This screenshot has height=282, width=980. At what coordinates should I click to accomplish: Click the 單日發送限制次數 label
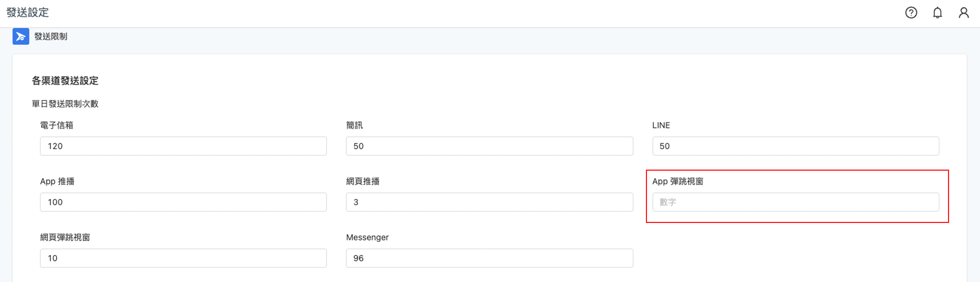coord(65,103)
